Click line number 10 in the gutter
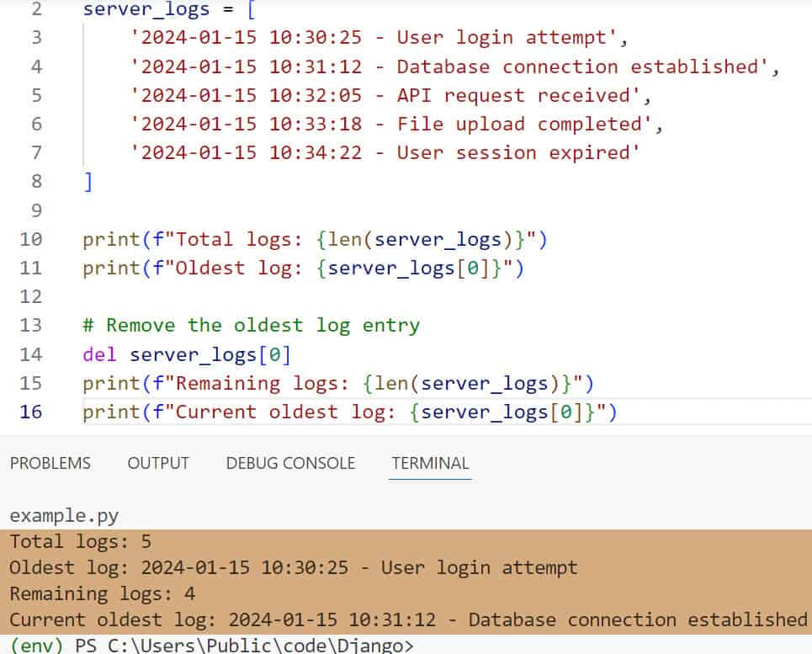The width and height of the screenshot is (812, 654). coord(30,239)
